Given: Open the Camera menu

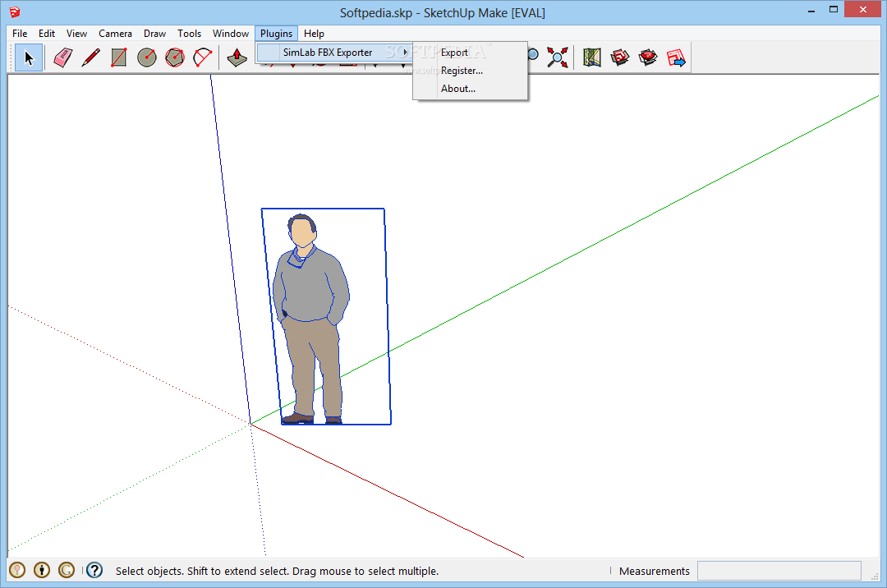Looking at the screenshot, I should [115, 33].
